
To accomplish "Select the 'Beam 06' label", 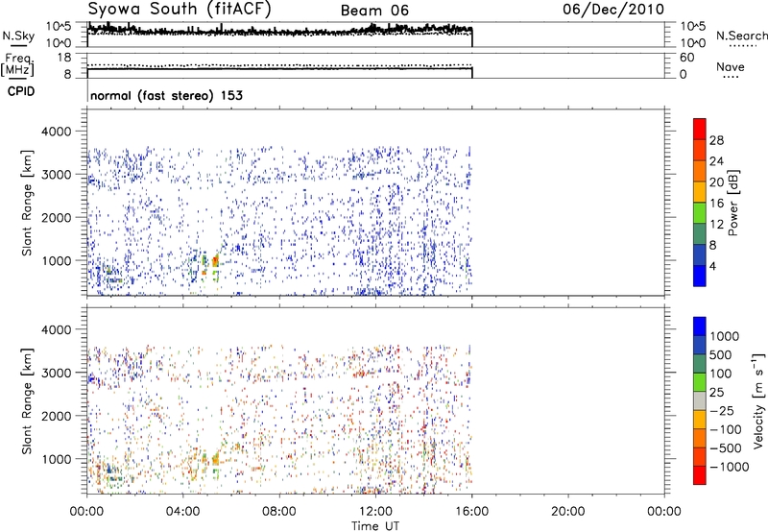I will (374, 11).
